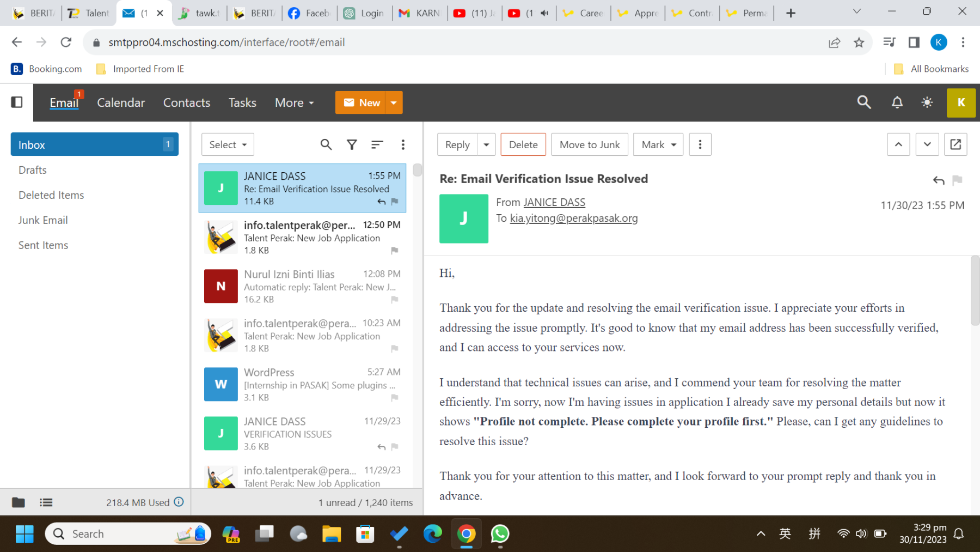The height and width of the screenshot is (552, 980).
Task: Open the Calendar section
Action: [x=121, y=102]
